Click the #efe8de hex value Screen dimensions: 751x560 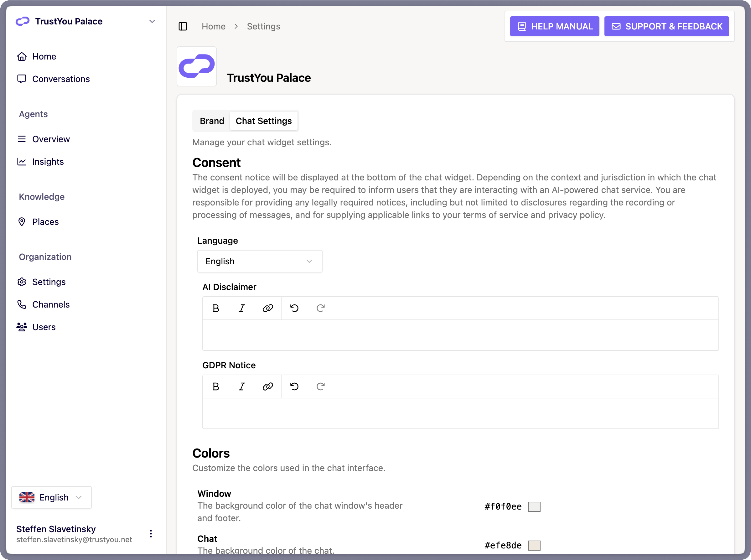tap(503, 545)
